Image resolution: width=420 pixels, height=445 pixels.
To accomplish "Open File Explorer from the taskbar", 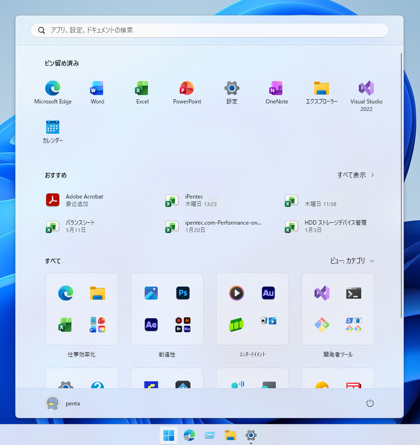I will pyautogui.click(x=230, y=435).
